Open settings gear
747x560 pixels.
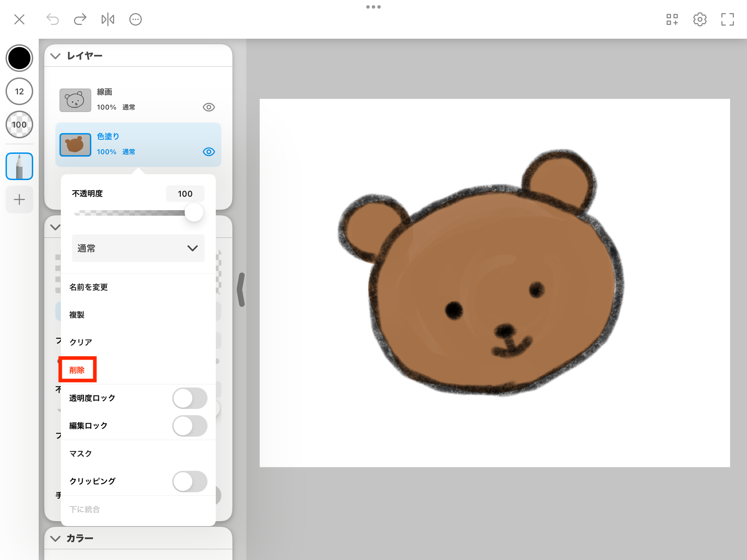tap(700, 19)
